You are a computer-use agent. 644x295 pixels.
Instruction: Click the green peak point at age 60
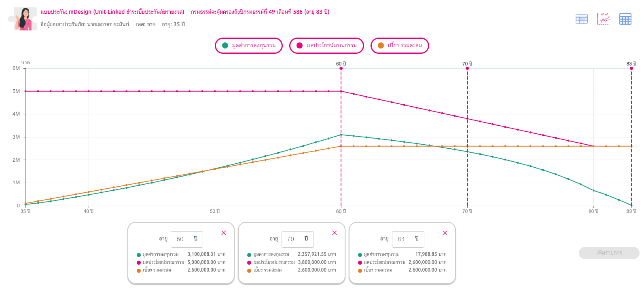[x=341, y=135]
